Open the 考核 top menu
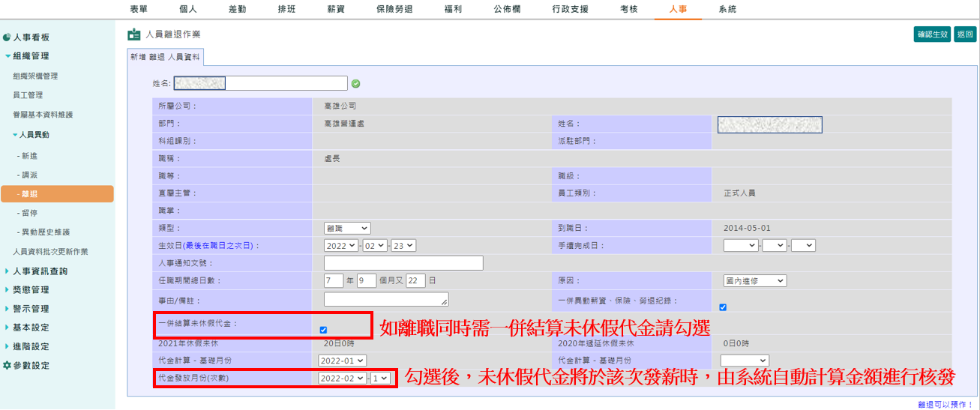Viewport: 980px width, 410px height. [629, 9]
